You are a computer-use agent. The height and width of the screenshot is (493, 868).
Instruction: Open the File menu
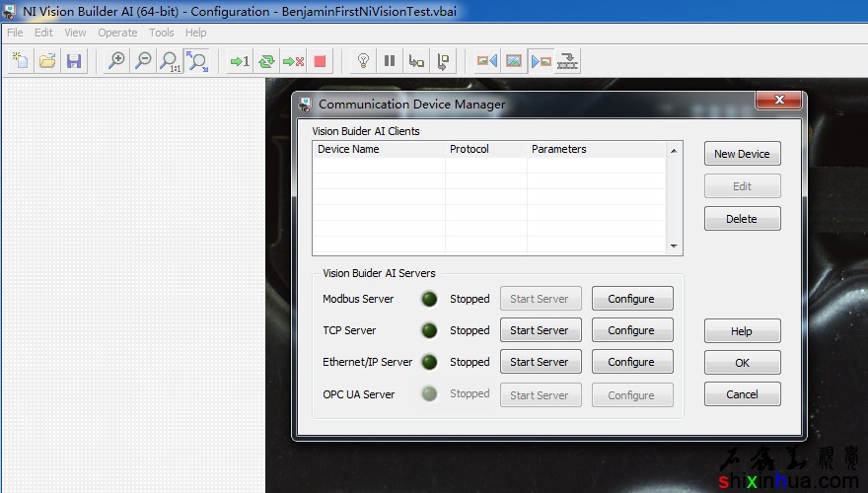[15, 33]
